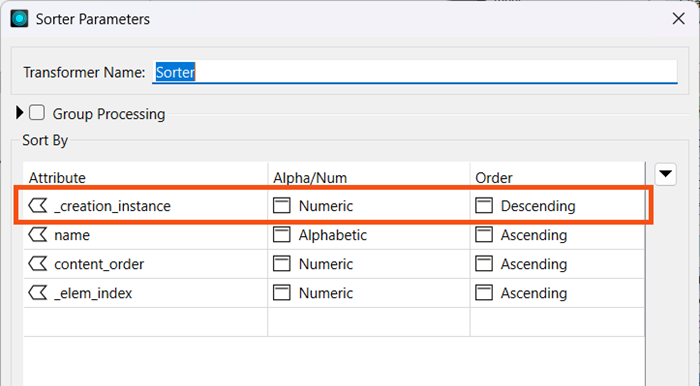
Task: Open Alpha/Num picker icon for name row
Action: [x=282, y=235]
